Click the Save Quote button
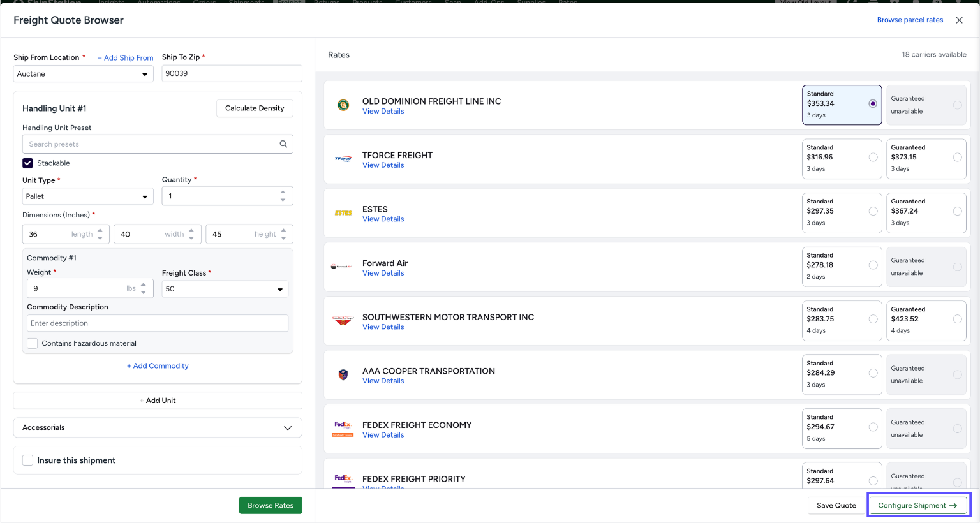 tap(836, 505)
